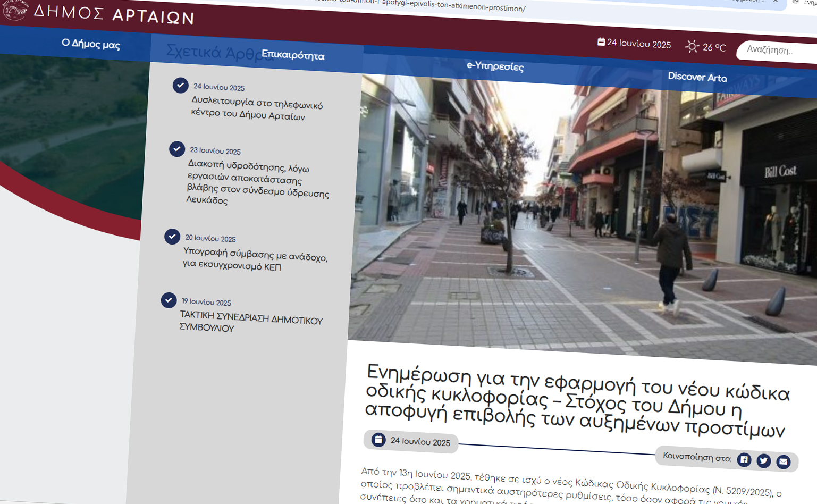Click sidebar date 23 Ιουνίου 2025
The width and height of the screenshot is (817, 504).
215,151
